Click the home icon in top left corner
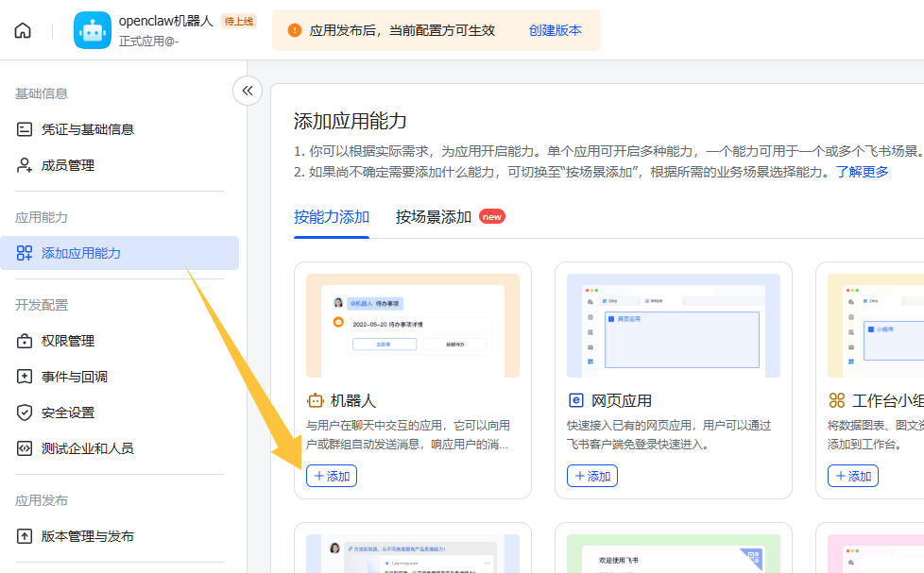This screenshot has height=573, width=924. pos(21,29)
